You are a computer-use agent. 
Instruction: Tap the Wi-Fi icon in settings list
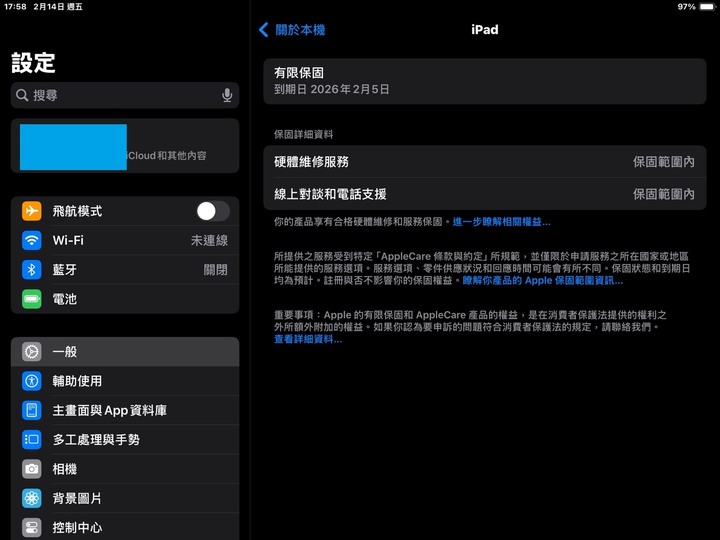click(32, 240)
